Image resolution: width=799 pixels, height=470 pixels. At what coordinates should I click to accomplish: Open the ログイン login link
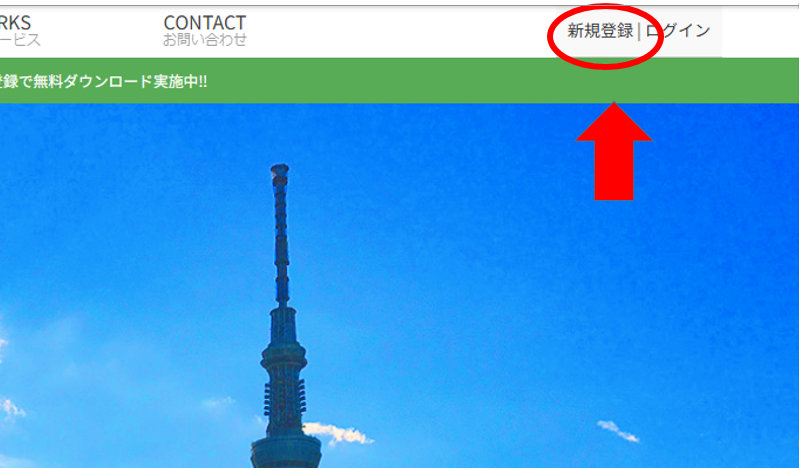pyautogui.click(x=678, y=31)
